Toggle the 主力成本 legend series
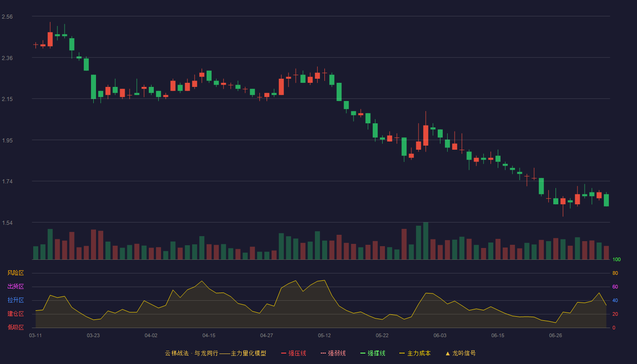The height and width of the screenshot is (364, 637). pyautogui.click(x=415, y=353)
